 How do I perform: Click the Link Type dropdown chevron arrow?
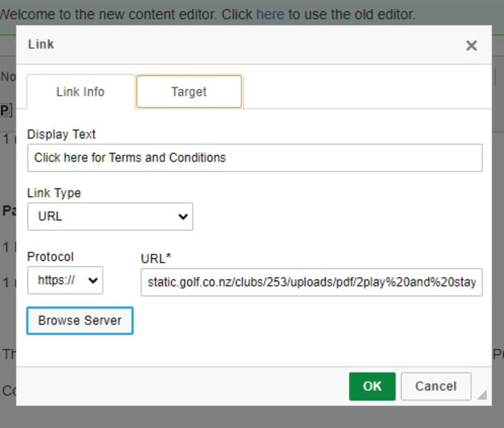[x=183, y=216]
